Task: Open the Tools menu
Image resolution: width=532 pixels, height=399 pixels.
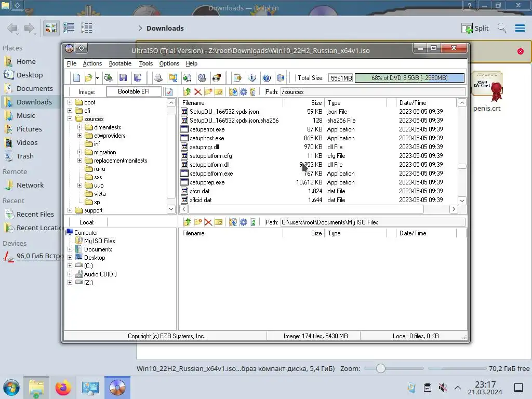Action: tap(146, 63)
